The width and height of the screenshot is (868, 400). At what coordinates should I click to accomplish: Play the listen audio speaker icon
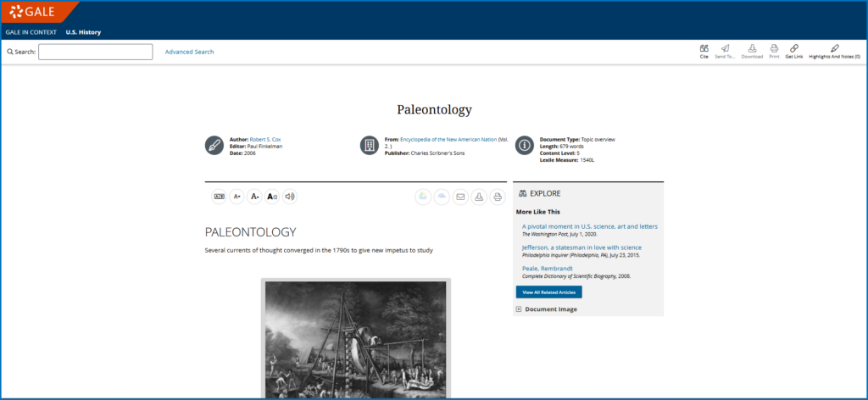tap(290, 197)
